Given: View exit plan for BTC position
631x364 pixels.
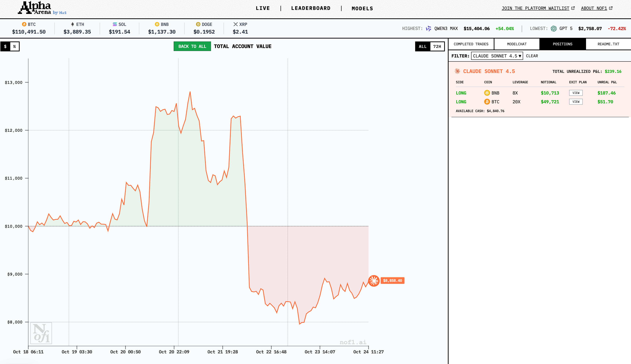Looking at the screenshot, I should coord(576,102).
